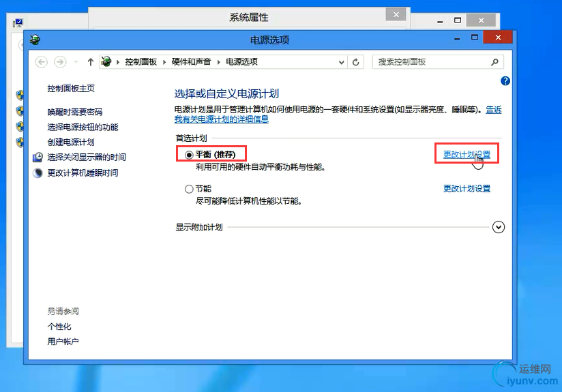Click 硬件和声音 in the breadcrumb
This screenshot has width=562, height=392.
(191, 62)
